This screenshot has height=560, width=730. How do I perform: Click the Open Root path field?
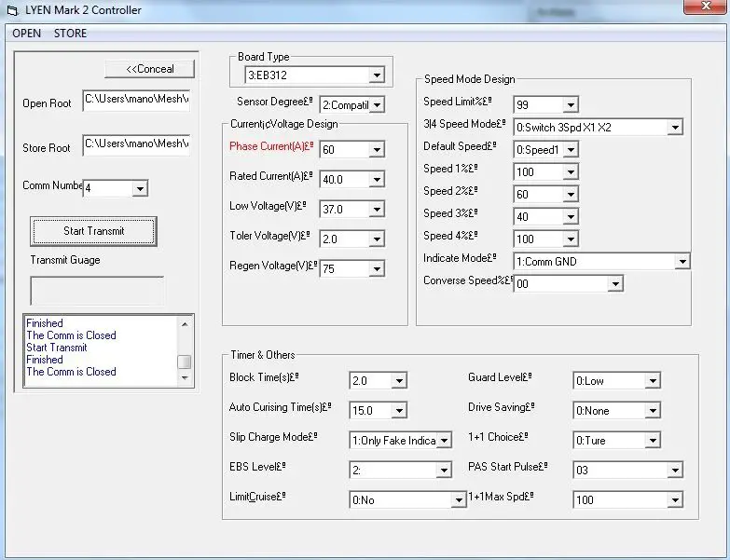point(136,100)
